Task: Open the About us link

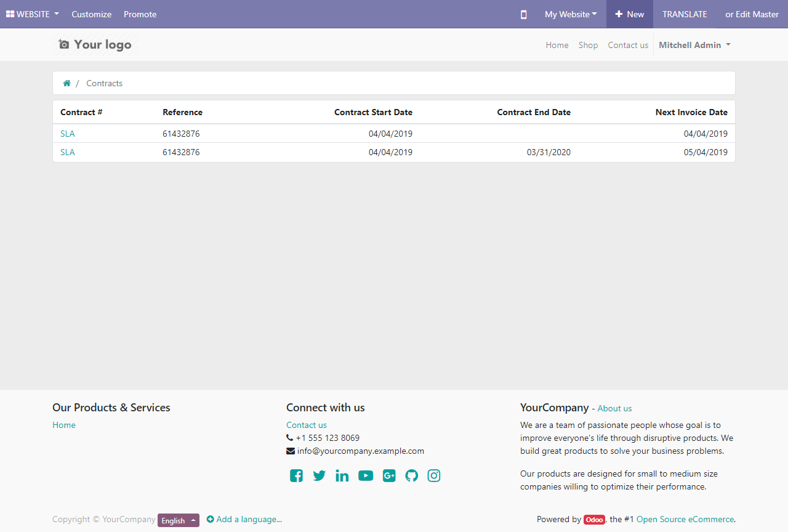Action: (614, 408)
